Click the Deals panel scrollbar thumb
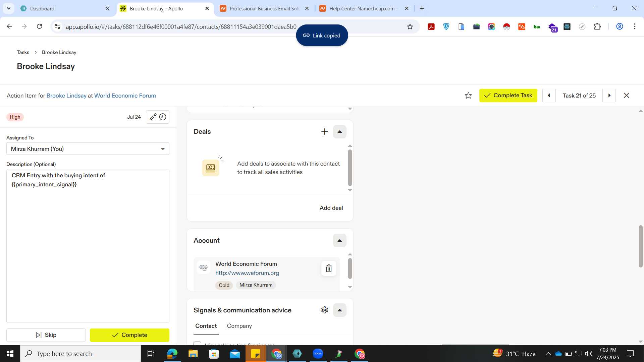This screenshot has height=362, width=644. coord(350,168)
